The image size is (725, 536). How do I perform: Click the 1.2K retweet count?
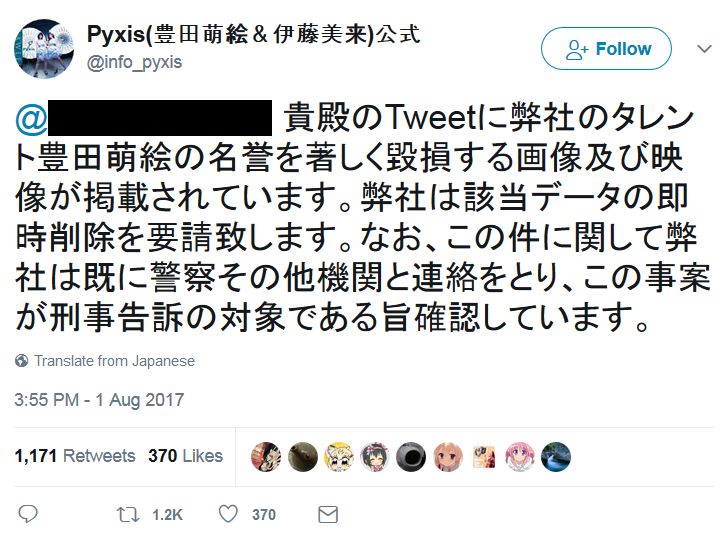tap(167, 515)
